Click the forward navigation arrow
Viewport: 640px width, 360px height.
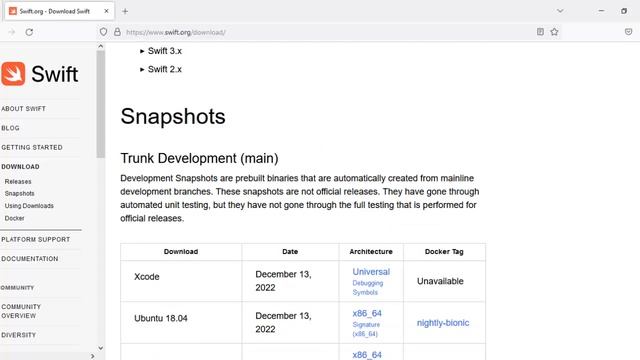point(11,32)
